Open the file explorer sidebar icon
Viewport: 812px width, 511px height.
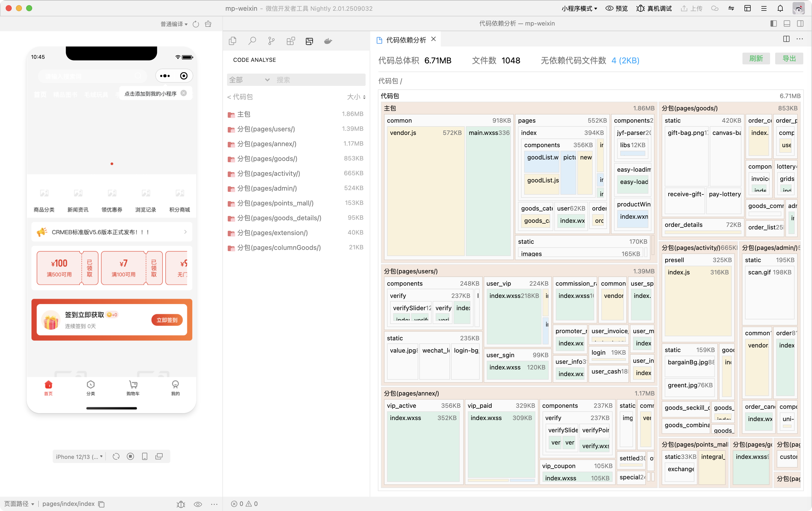[232, 41]
